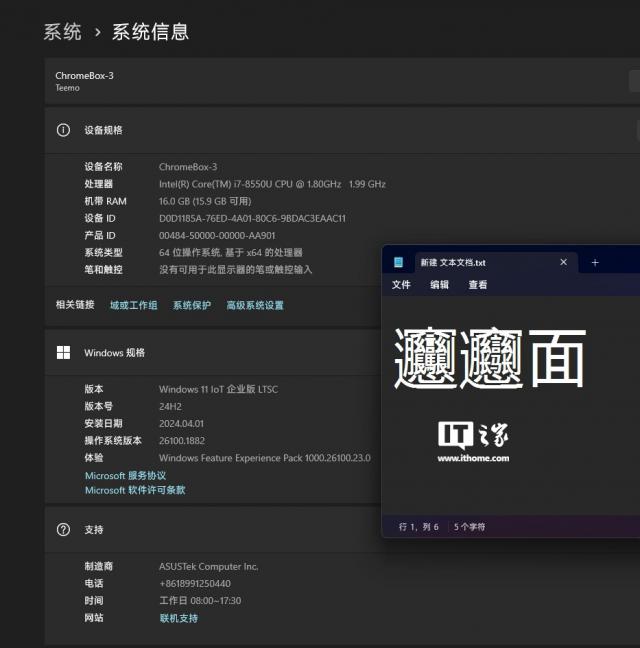Open the 编辑 menu in Notepad
Viewport: 640px width, 648px height.
tap(439, 285)
